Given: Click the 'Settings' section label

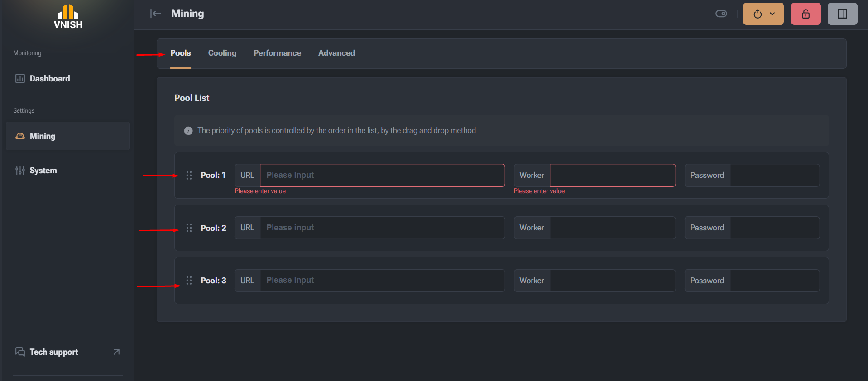Looking at the screenshot, I should [24, 110].
